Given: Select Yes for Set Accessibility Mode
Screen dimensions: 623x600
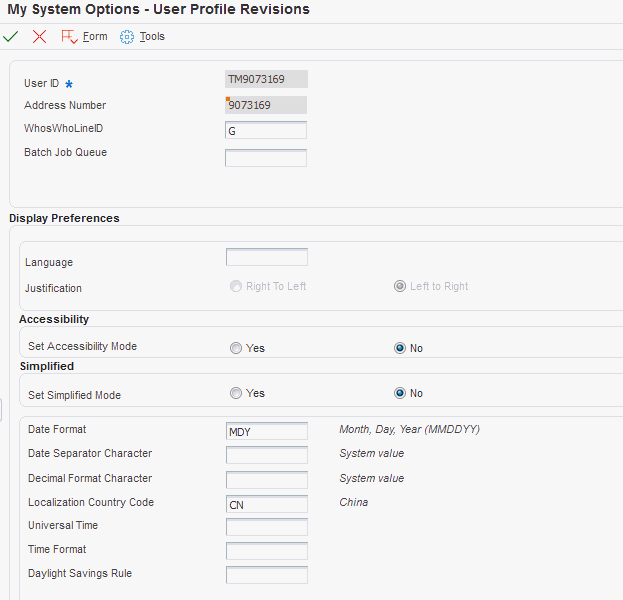Looking at the screenshot, I should [236, 348].
